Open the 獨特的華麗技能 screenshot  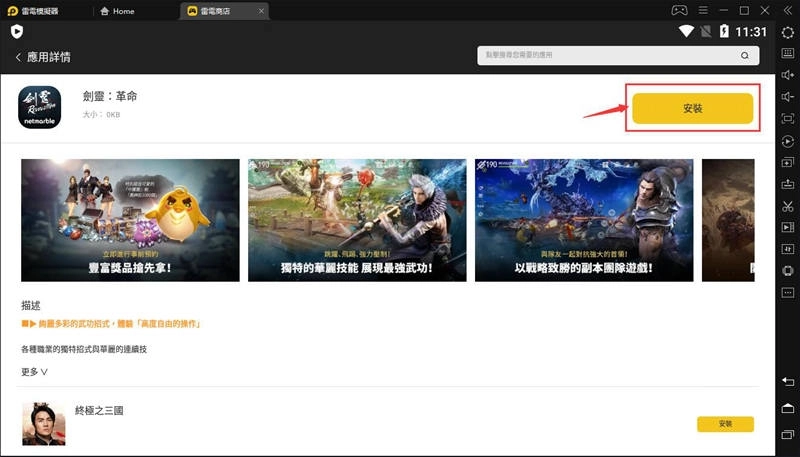357,220
